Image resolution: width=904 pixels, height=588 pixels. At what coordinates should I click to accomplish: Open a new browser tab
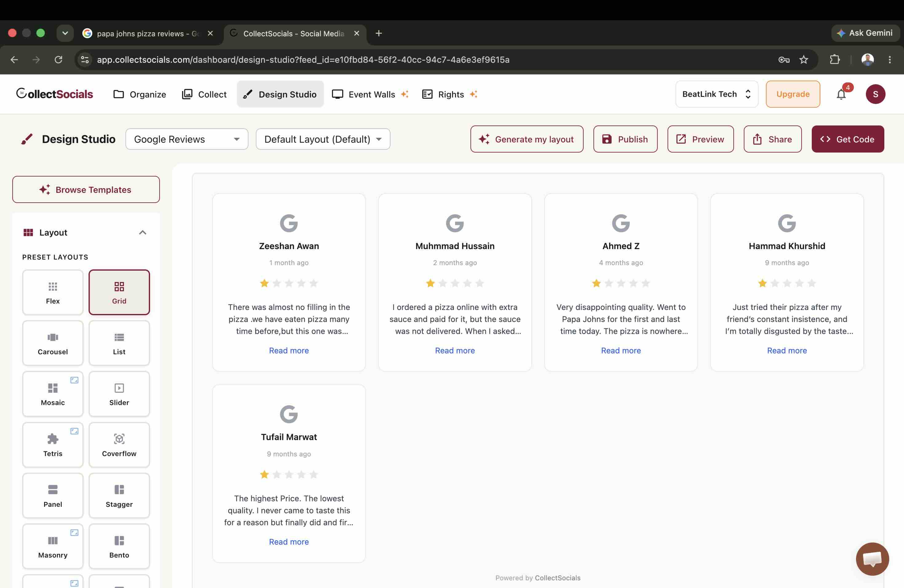pos(379,34)
